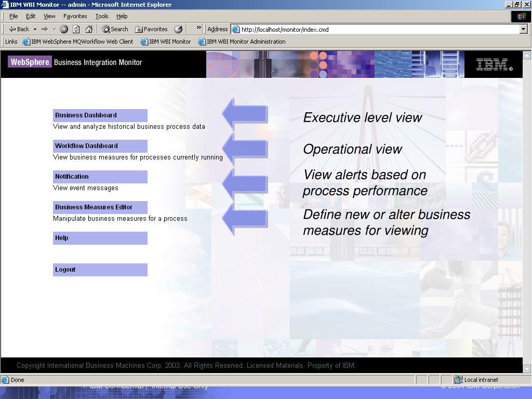Click the WebSphere logo in banner
Viewport: 532px width, 399px height.
pos(30,62)
